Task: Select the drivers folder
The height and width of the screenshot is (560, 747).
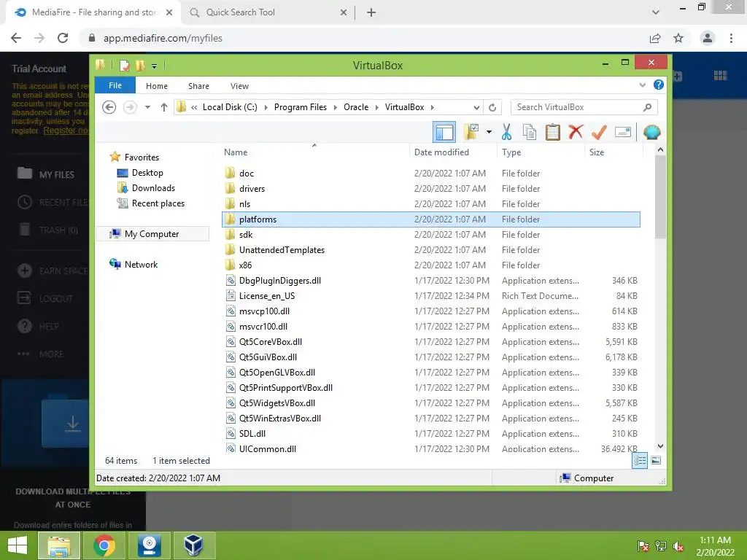Action: pos(431,189)
